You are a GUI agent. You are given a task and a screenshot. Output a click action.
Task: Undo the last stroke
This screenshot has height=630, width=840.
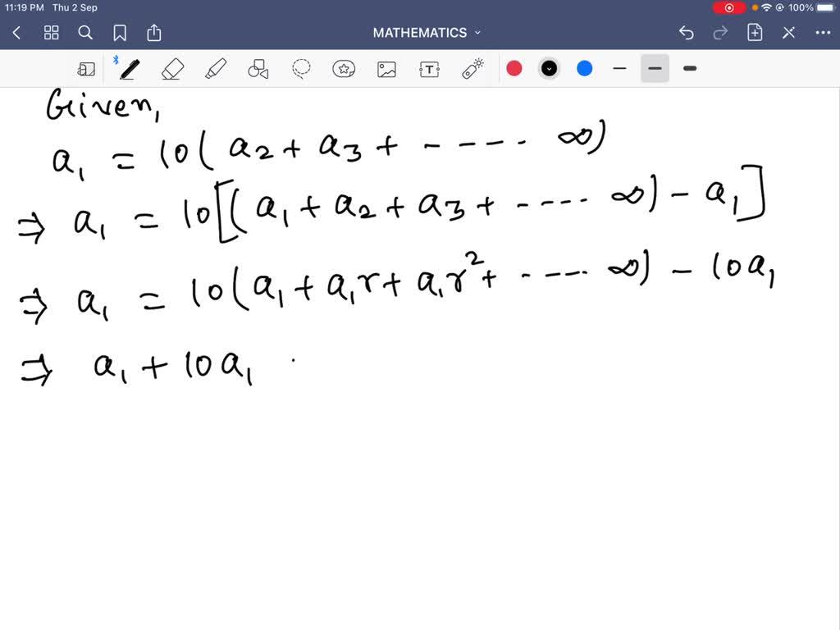(x=686, y=32)
